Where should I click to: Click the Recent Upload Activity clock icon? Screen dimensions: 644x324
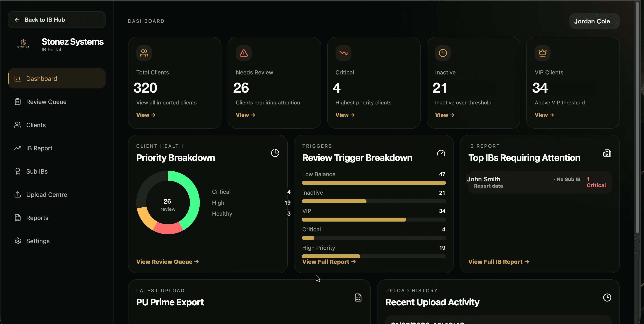coord(607,298)
